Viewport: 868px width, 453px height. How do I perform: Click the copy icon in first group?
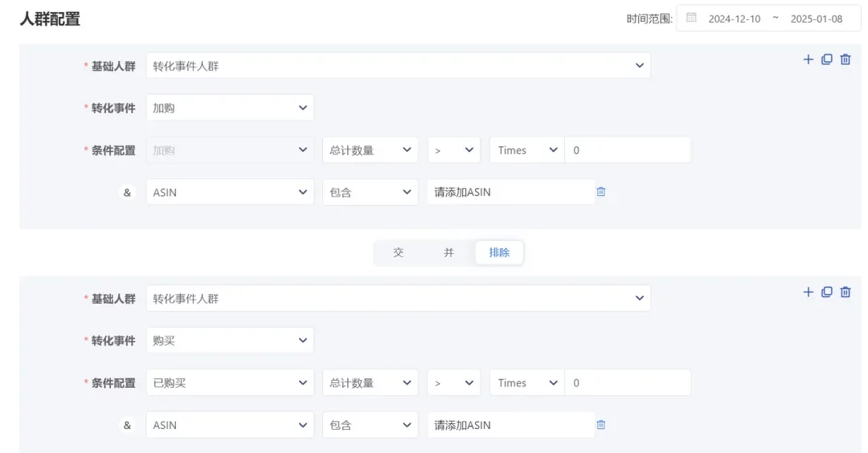826,59
